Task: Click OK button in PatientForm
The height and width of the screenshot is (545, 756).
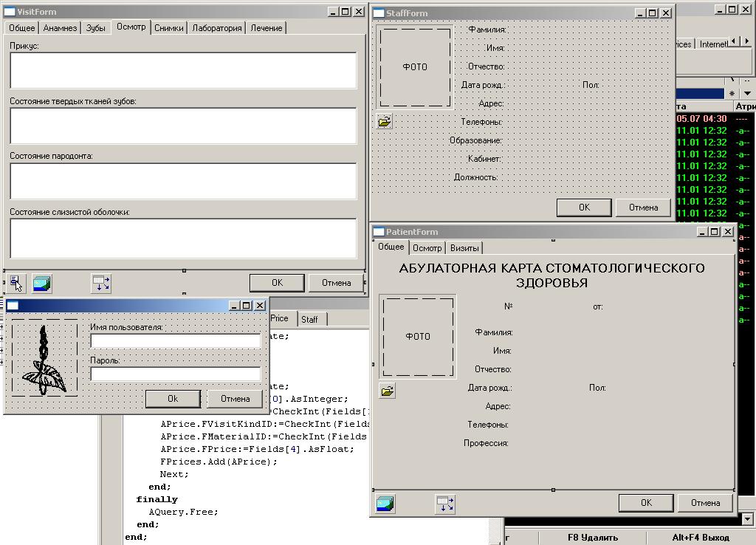Action: (646, 503)
